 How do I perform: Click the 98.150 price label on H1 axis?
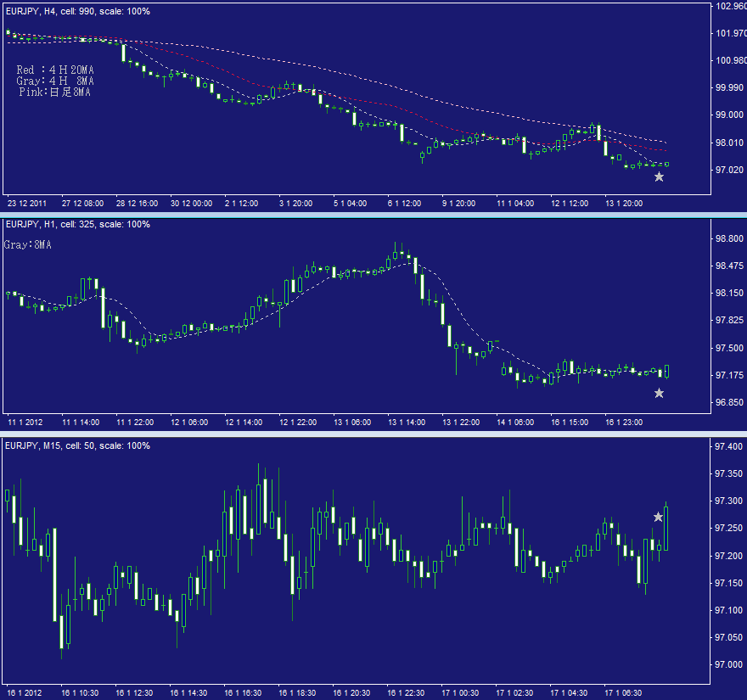(x=729, y=293)
